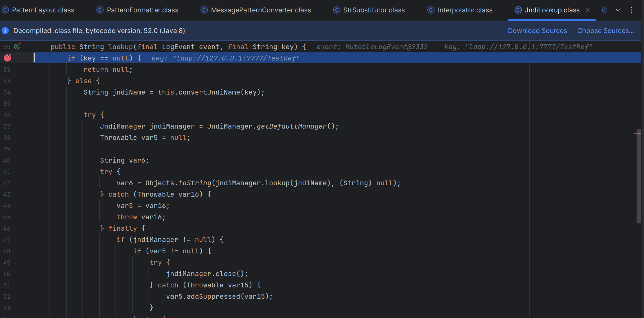
Task: Click class icon on Interpolator.class tab
Action: [431, 10]
